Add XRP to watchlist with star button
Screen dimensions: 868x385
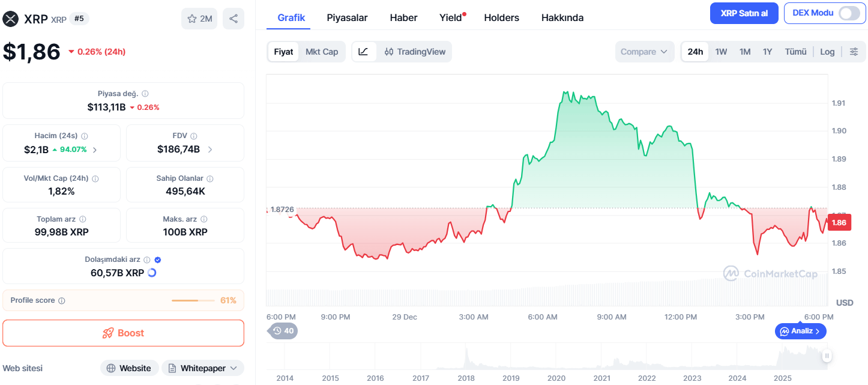[x=199, y=19]
